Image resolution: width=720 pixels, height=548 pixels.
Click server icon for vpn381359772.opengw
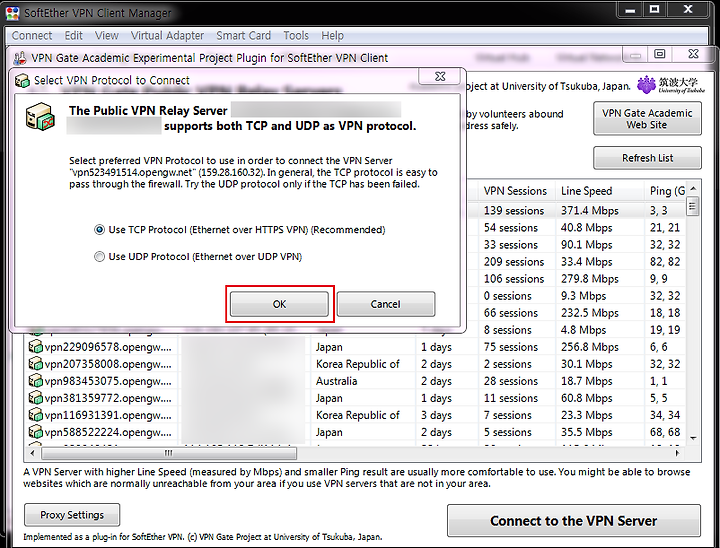pyautogui.click(x=35, y=398)
